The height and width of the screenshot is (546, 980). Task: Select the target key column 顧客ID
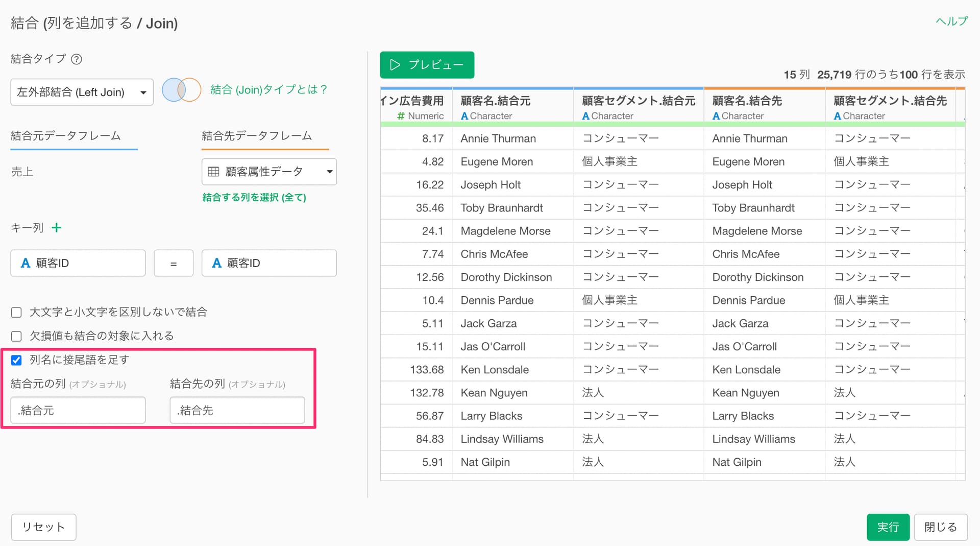coord(269,263)
